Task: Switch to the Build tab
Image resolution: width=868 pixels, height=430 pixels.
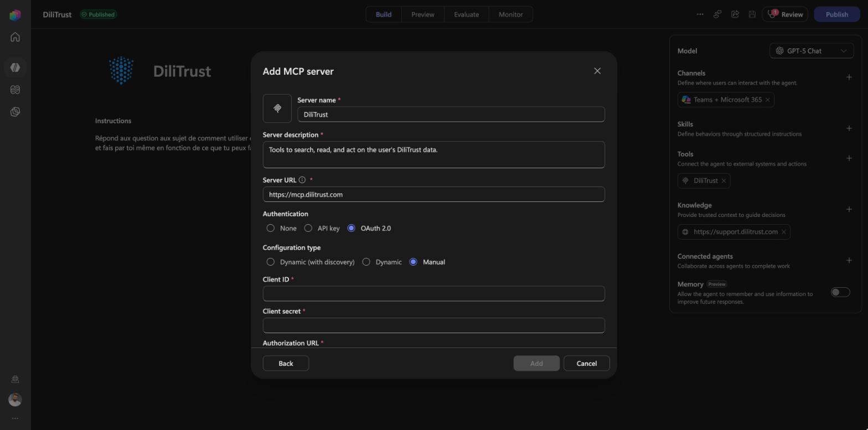Action: coord(384,14)
